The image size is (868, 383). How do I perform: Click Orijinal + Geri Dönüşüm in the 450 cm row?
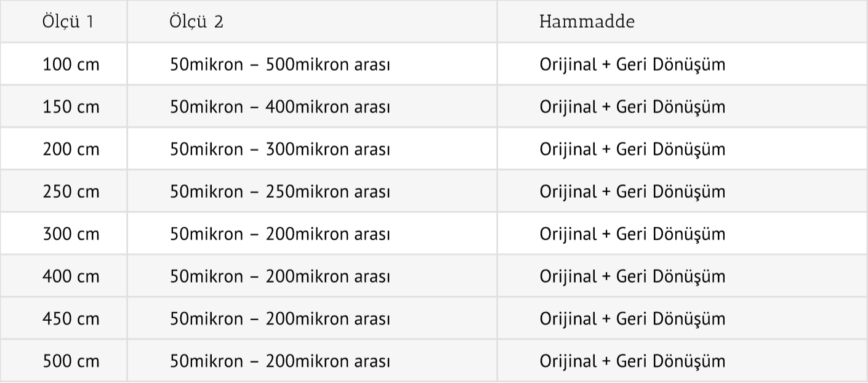(x=632, y=318)
